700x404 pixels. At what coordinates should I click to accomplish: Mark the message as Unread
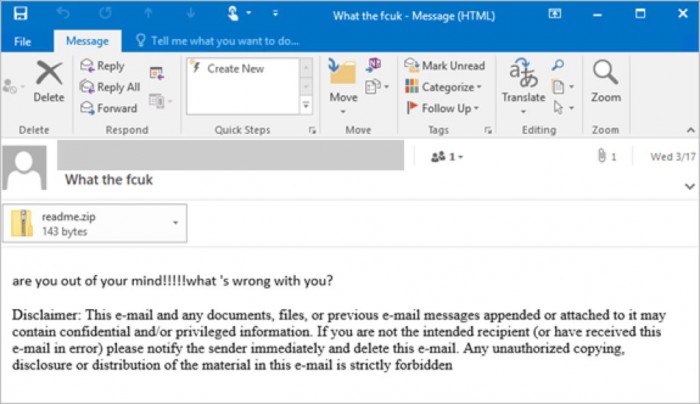444,66
